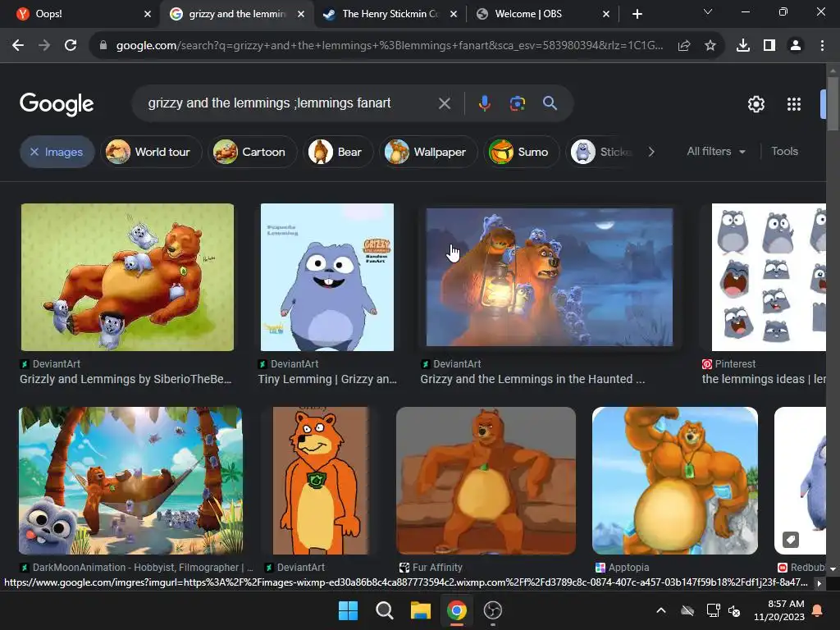Close the Welcome | OBS tab

click(x=606, y=15)
